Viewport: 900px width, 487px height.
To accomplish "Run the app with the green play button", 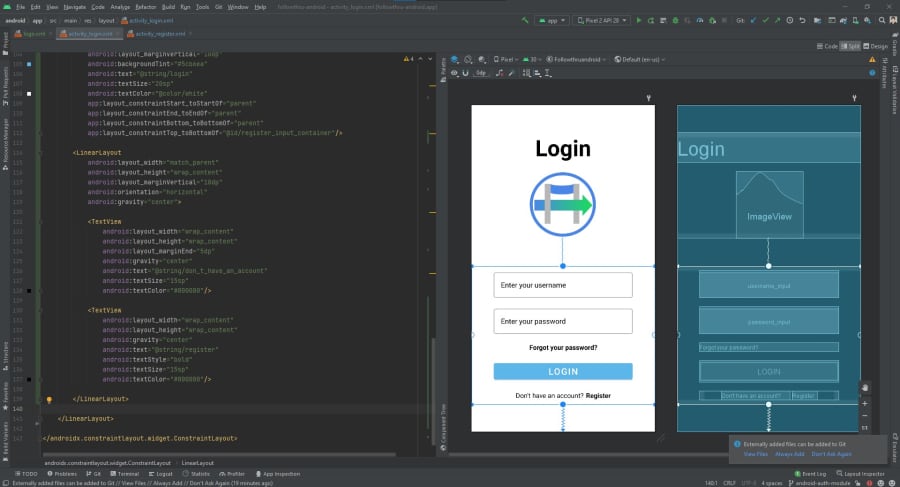I will 638,21.
